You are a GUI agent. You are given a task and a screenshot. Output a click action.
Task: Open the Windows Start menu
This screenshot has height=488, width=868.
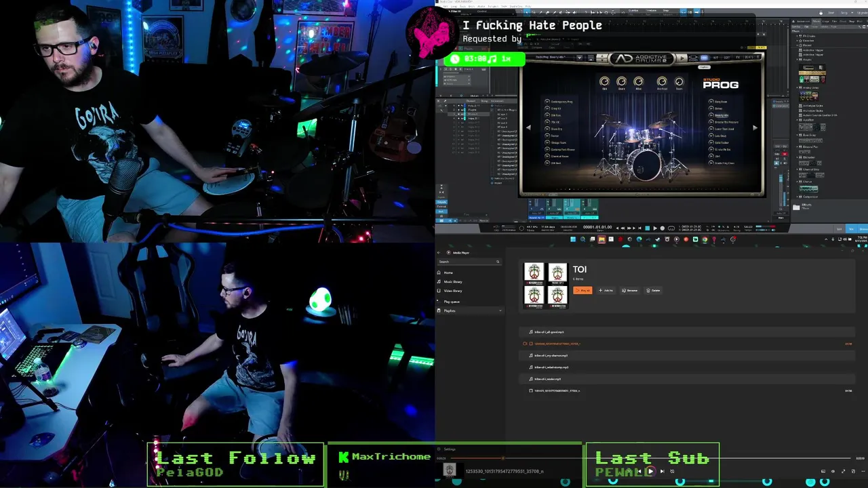(574, 239)
